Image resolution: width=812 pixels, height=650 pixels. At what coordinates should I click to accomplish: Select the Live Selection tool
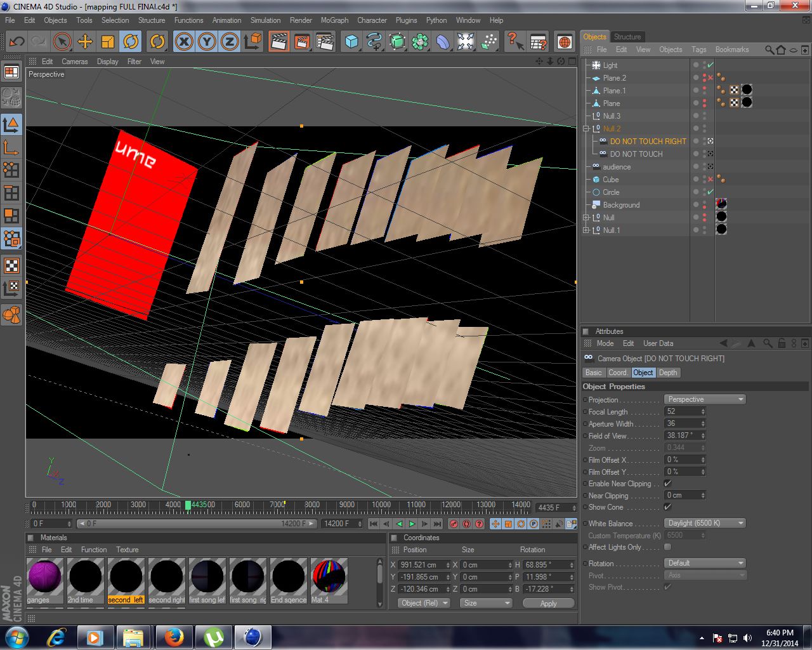click(62, 41)
